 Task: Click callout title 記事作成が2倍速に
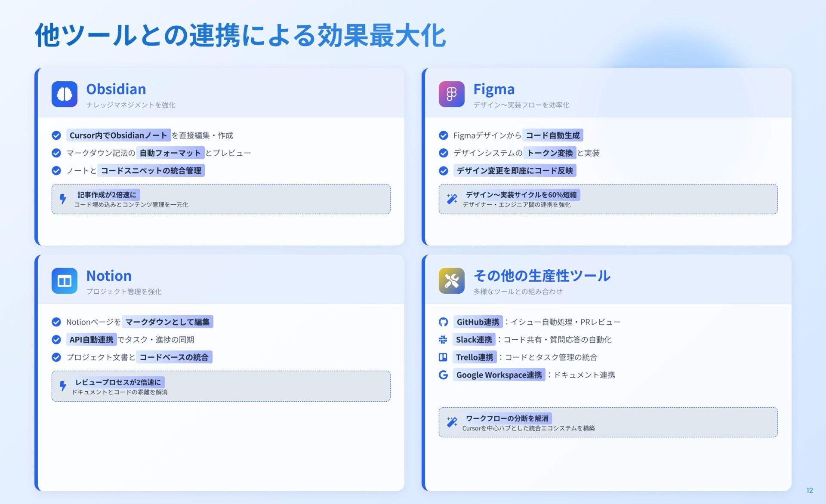(107, 195)
